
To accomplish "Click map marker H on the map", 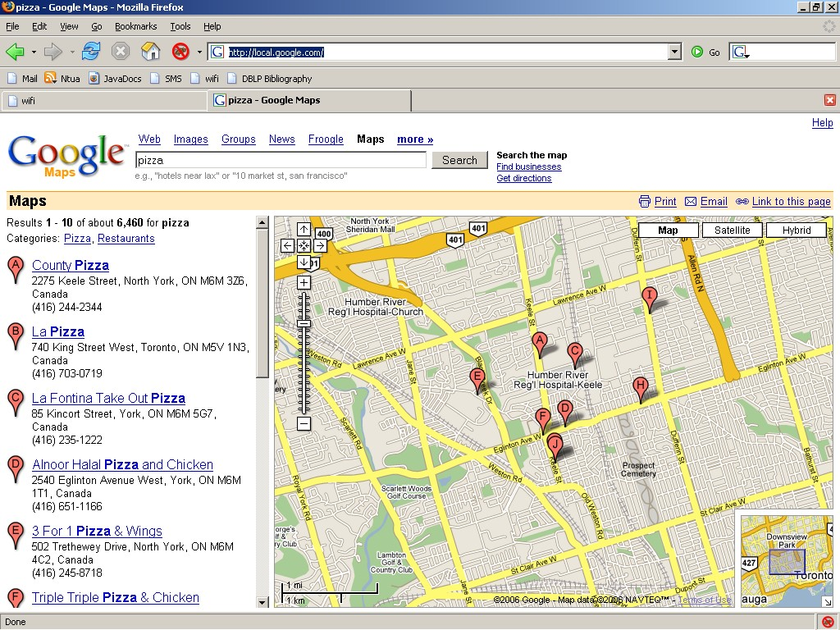I will click(640, 388).
